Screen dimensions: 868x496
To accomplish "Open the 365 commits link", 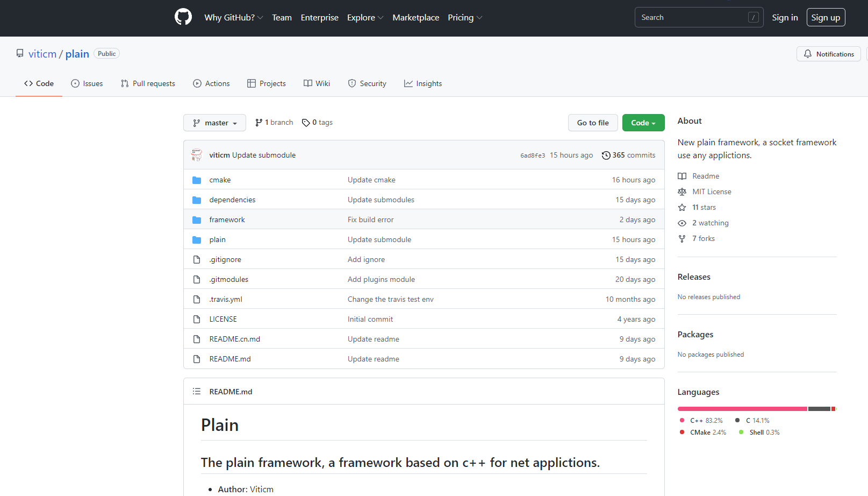I will click(628, 155).
